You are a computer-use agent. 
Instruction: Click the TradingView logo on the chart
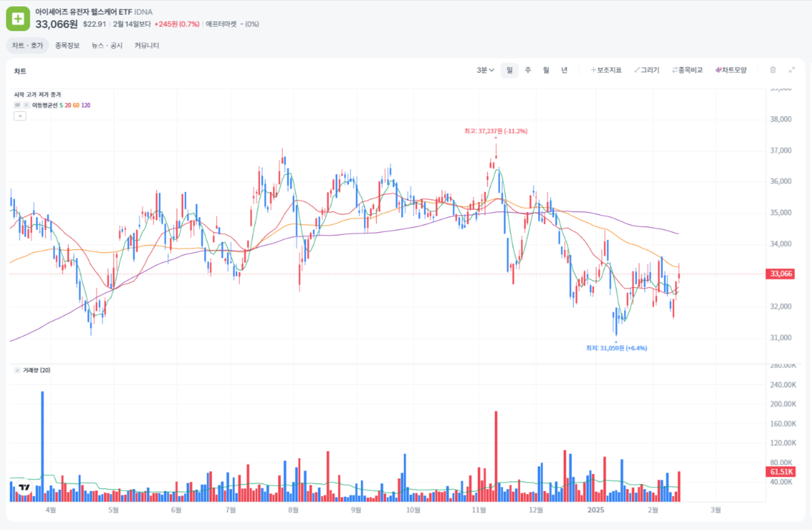click(25, 487)
